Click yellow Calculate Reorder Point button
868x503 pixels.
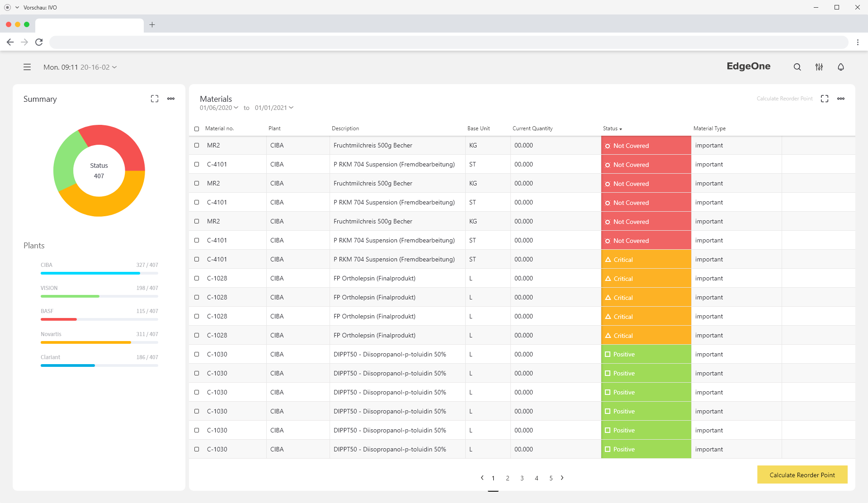pos(802,475)
